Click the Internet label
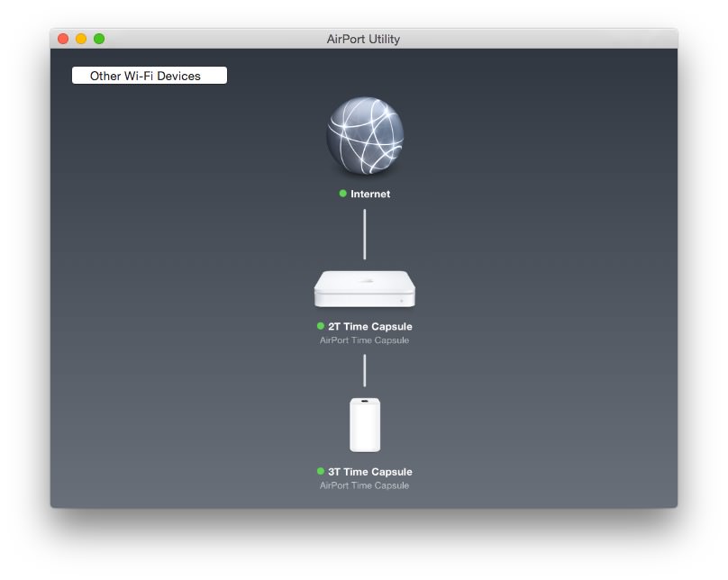The width and height of the screenshot is (728, 580). coord(370,194)
